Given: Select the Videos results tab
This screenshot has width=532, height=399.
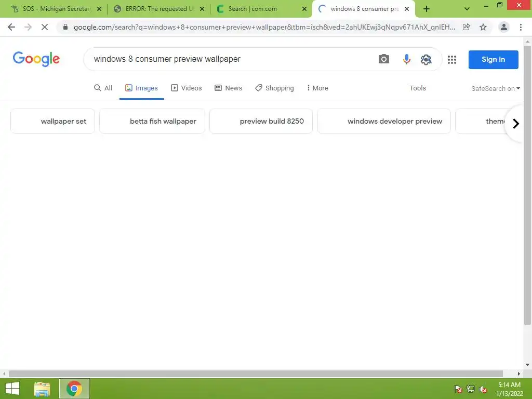Looking at the screenshot, I should [x=187, y=88].
